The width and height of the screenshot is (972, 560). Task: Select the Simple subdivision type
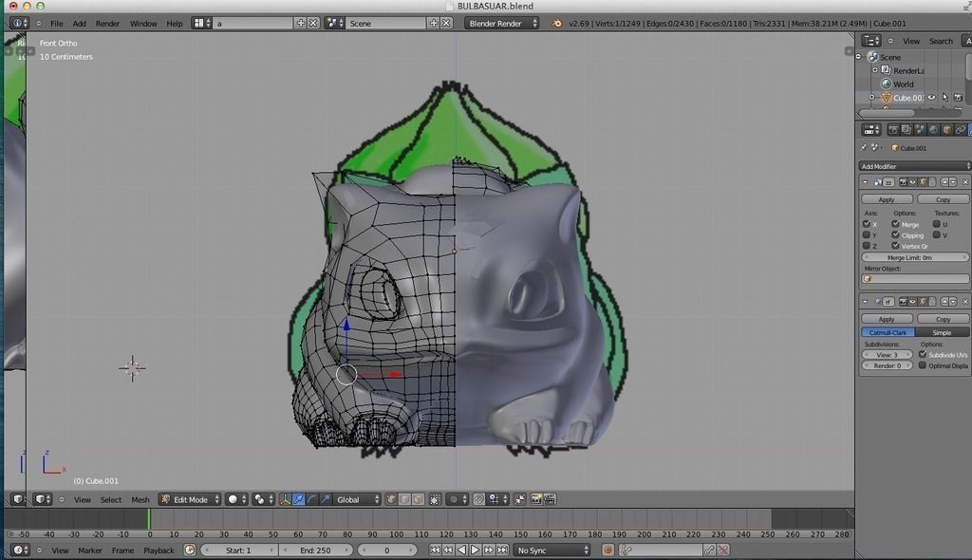pos(942,332)
